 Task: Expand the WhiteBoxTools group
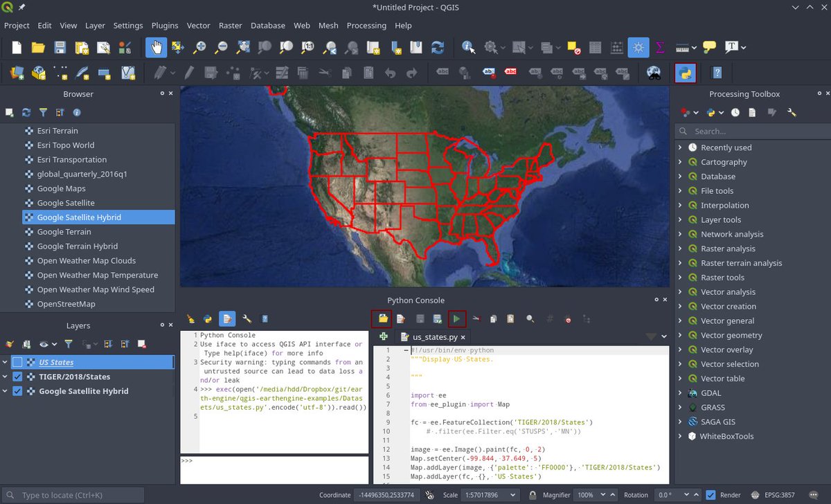pyautogui.click(x=680, y=436)
